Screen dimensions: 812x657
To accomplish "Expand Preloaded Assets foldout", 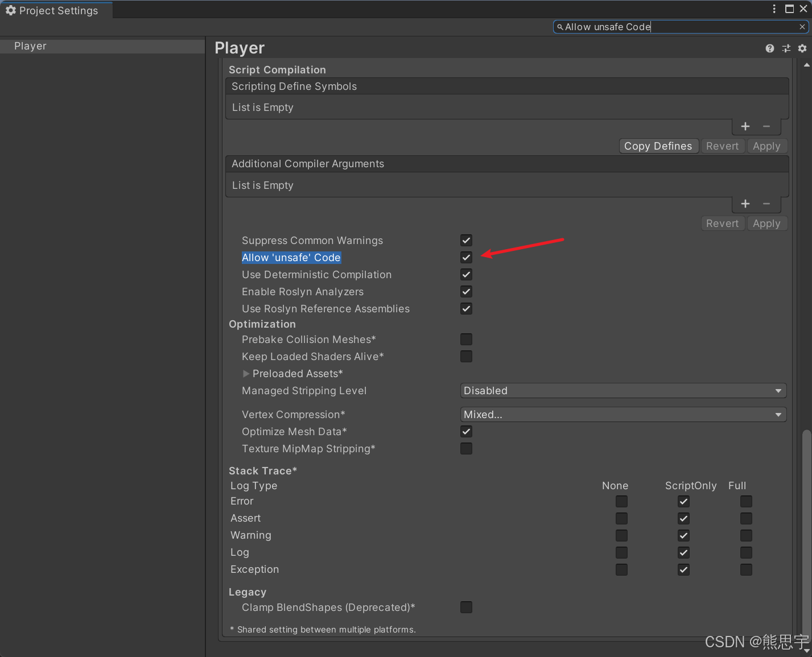I will (x=246, y=374).
